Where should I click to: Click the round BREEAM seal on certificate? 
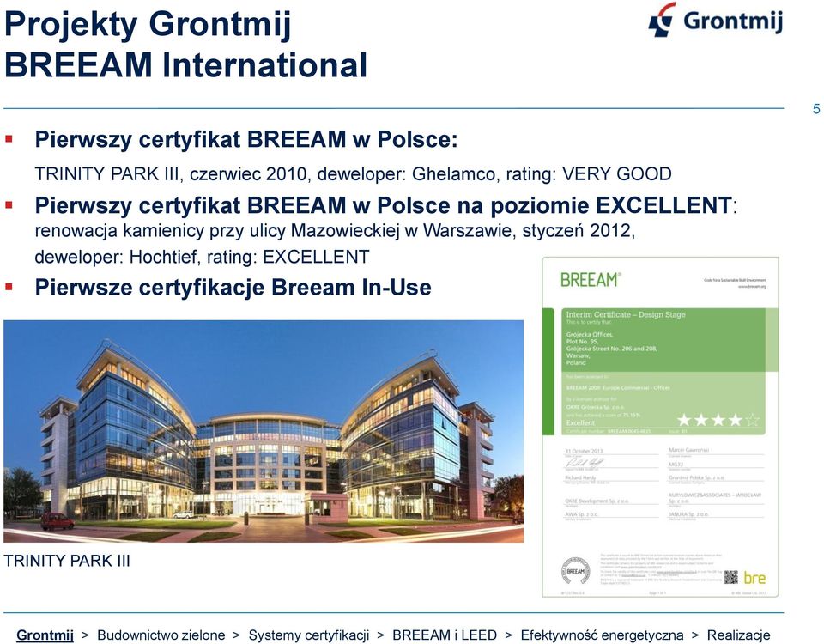coord(575,571)
